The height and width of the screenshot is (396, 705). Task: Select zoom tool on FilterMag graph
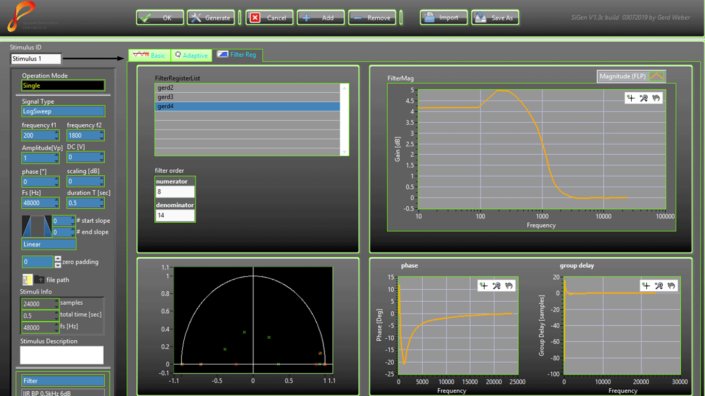pyautogui.click(x=643, y=98)
